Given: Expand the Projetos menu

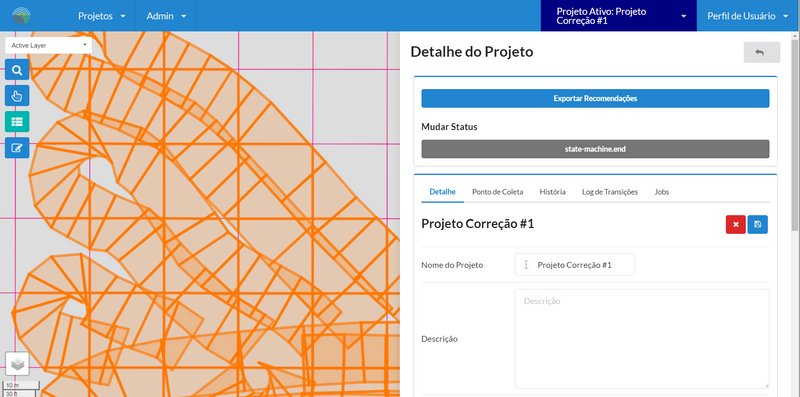Looking at the screenshot, I should tap(102, 16).
